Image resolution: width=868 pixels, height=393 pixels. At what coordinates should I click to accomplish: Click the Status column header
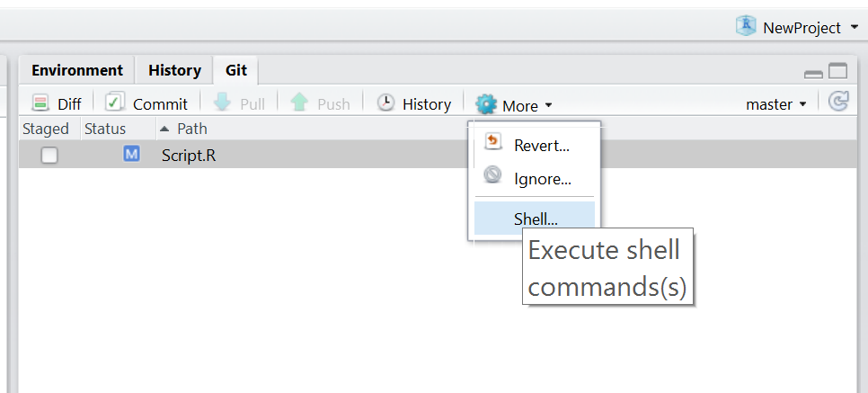click(105, 129)
